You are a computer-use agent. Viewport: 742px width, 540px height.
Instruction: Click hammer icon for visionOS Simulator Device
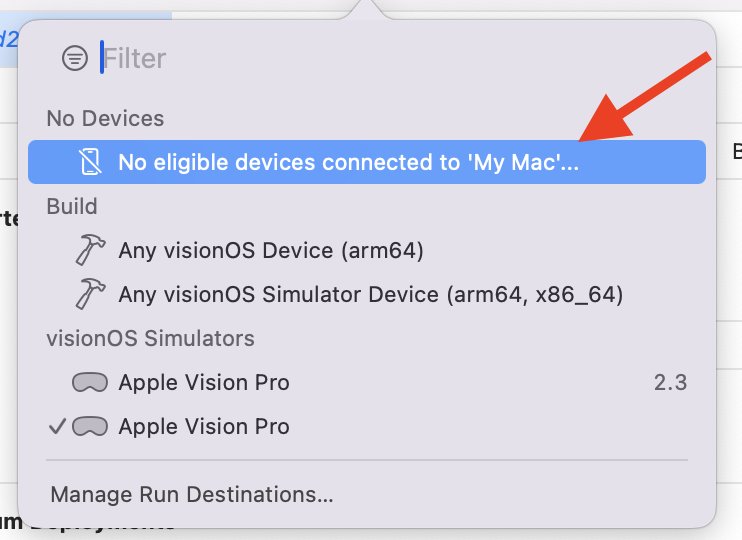click(x=90, y=293)
